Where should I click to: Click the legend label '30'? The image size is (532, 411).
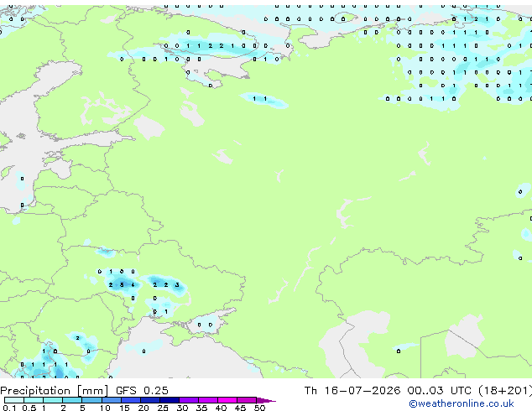[x=182, y=408]
